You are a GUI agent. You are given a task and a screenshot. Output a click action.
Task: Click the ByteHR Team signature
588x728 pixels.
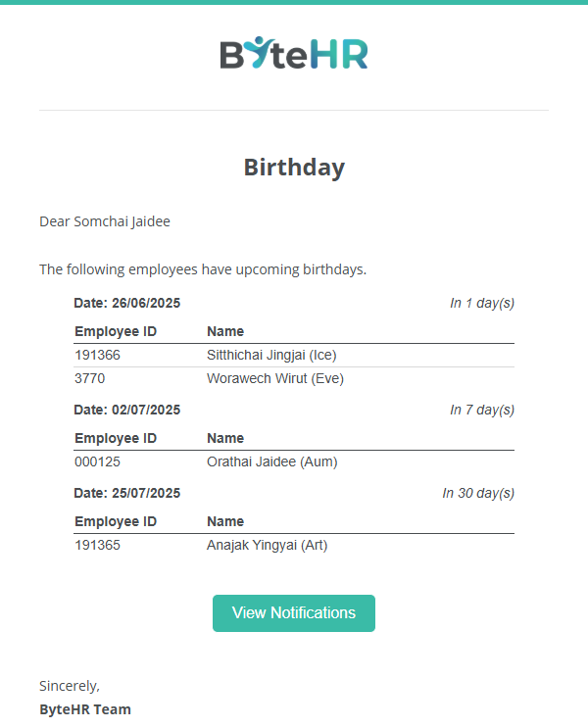point(85,709)
